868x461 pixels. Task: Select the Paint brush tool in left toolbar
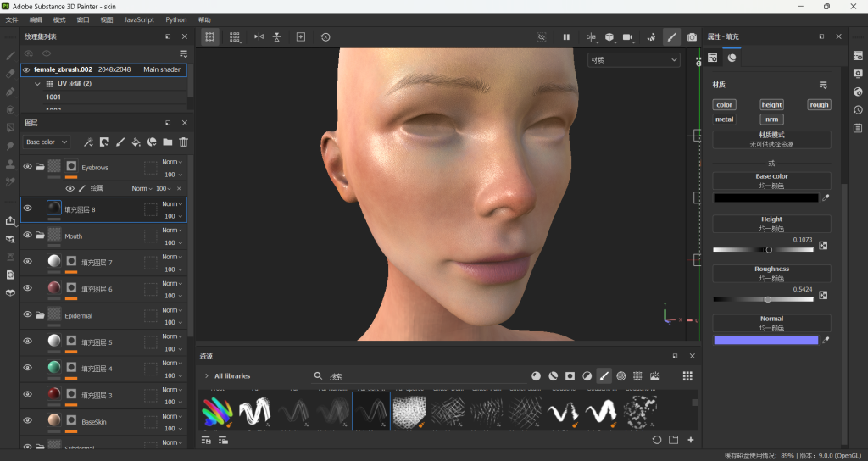[x=10, y=55]
